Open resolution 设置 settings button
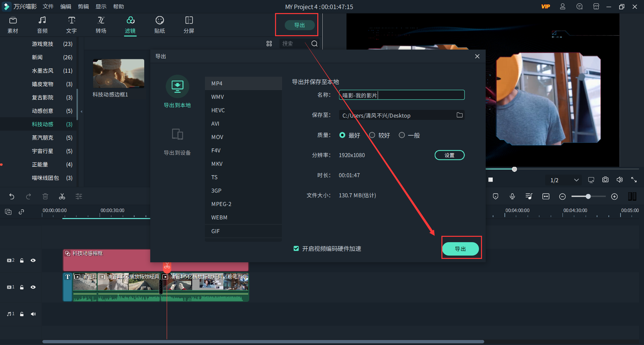Viewport: 644px width, 345px height. coord(449,155)
